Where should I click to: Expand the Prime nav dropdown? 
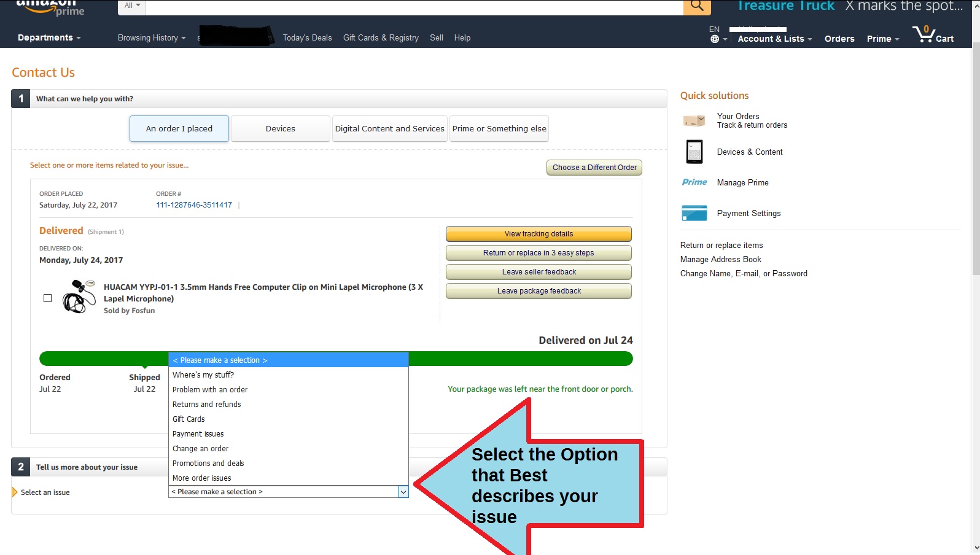[883, 39]
